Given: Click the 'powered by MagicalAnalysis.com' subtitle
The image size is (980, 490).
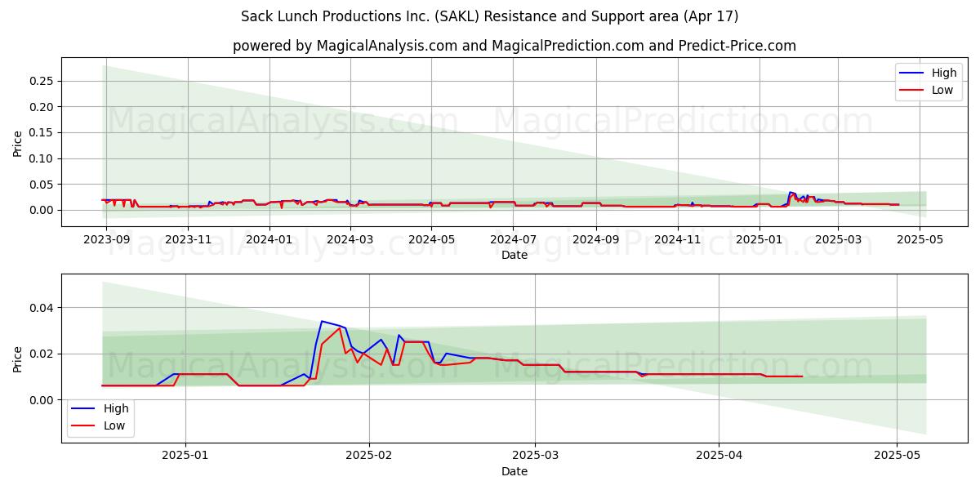Looking at the screenshot, I should (x=514, y=46).
